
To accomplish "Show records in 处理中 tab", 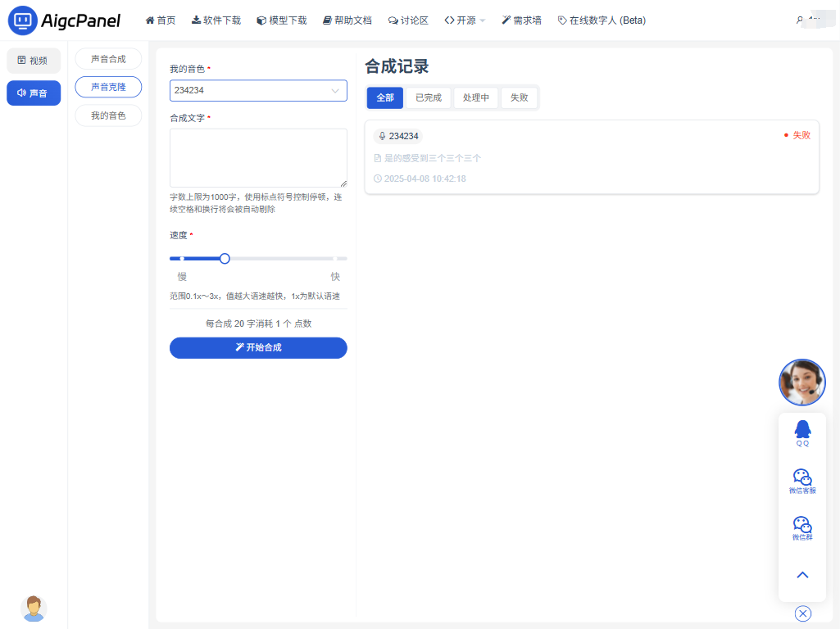I will pos(475,97).
